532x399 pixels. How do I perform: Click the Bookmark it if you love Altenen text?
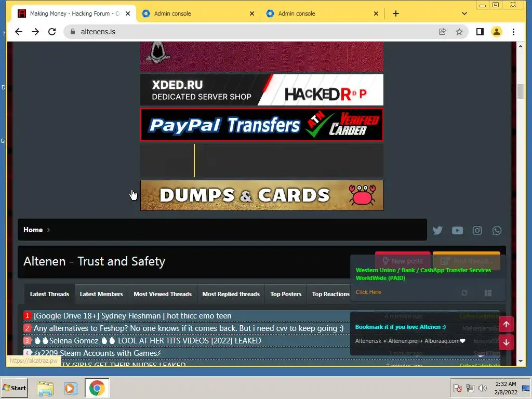point(401,327)
